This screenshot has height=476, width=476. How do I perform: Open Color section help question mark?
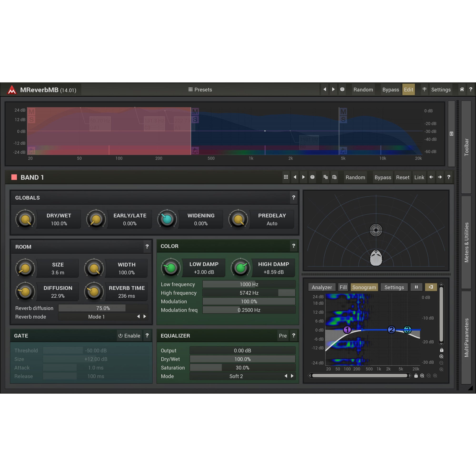click(293, 246)
